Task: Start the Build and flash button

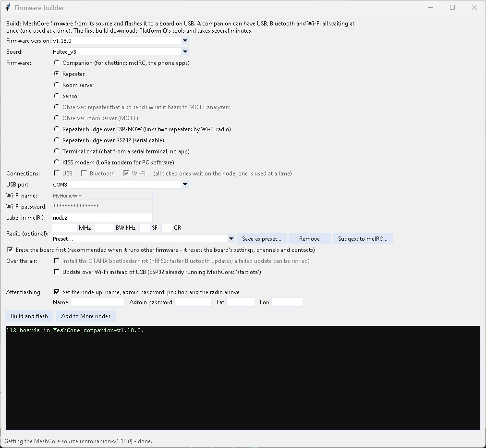Action: [x=29, y=316]
